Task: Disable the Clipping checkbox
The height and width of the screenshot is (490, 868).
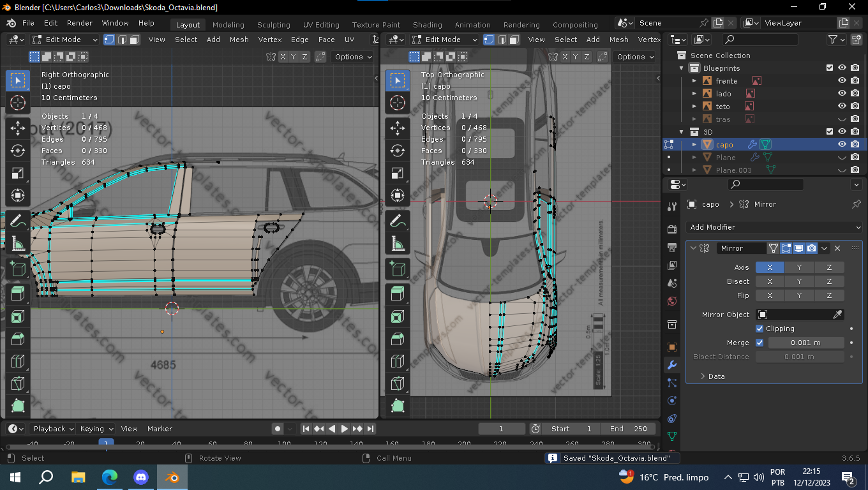Action: point(759,329)
